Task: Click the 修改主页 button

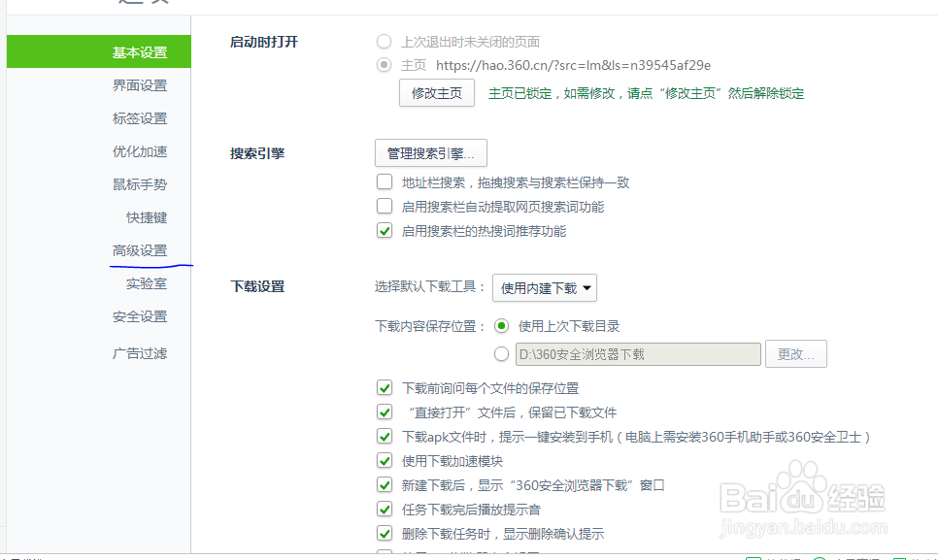Action: coord(437,93)
